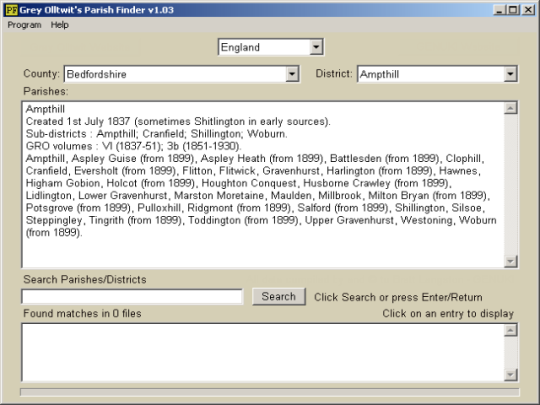This screenshot has width=540, height=405.
Task: Click the Parishes list scroll up arrow
Action: coord(510,108)
